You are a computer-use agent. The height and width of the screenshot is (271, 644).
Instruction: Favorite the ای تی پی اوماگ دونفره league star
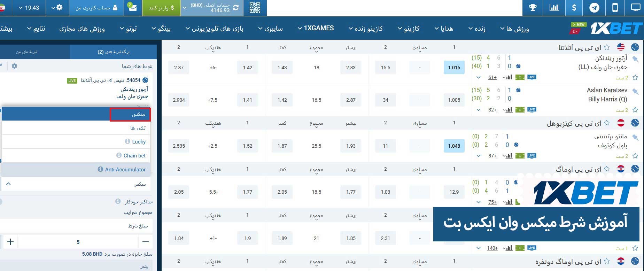tap(607, 261)
